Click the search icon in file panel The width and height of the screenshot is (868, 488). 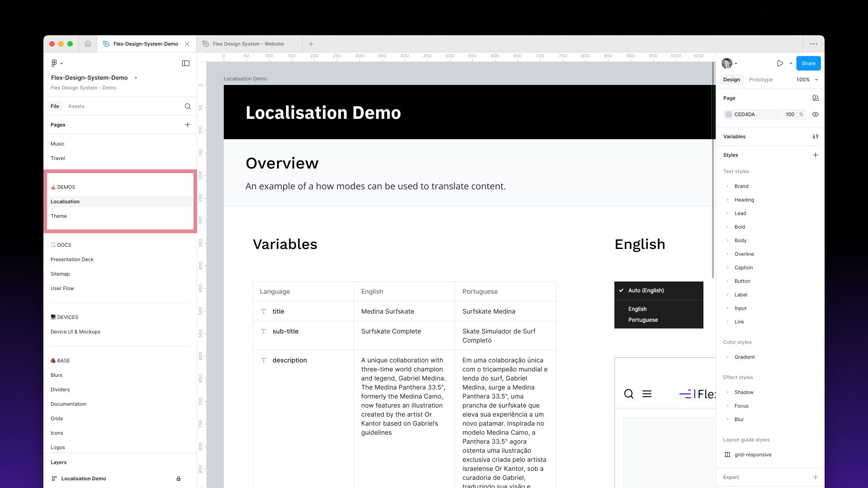coord(188,107)
